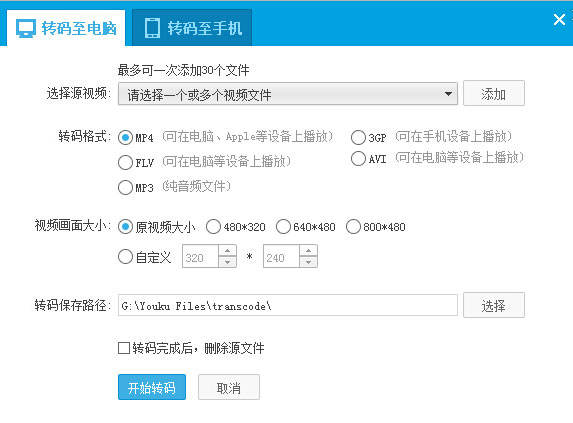Click the 添加 button to add videos

pyautogui.click(x=494, y=94)
